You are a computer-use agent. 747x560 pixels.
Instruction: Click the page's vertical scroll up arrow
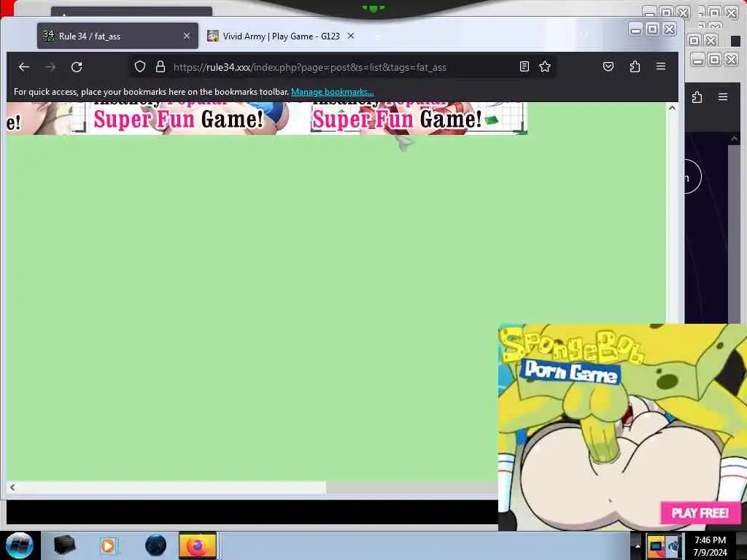pos(672,108)
